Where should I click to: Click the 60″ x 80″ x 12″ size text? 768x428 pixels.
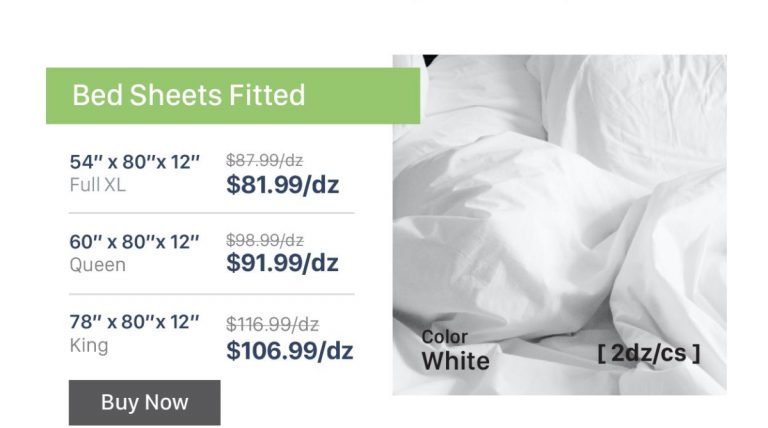135,242
